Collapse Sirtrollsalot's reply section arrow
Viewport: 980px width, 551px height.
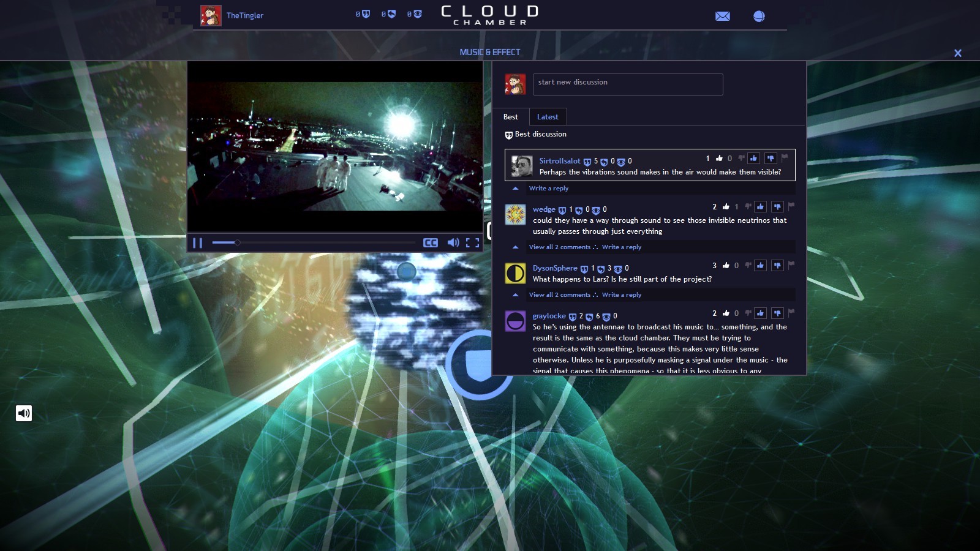[516, 189]
